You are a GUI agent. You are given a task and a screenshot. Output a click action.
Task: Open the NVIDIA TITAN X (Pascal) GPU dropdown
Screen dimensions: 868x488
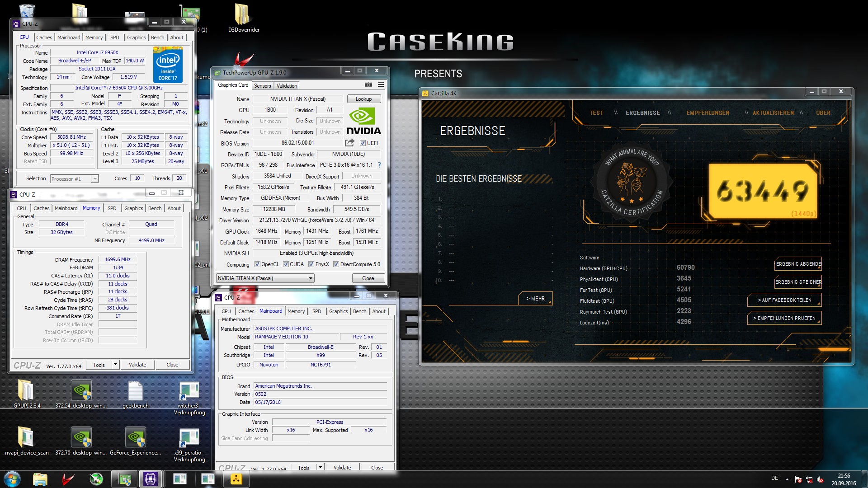pos(265,278)
